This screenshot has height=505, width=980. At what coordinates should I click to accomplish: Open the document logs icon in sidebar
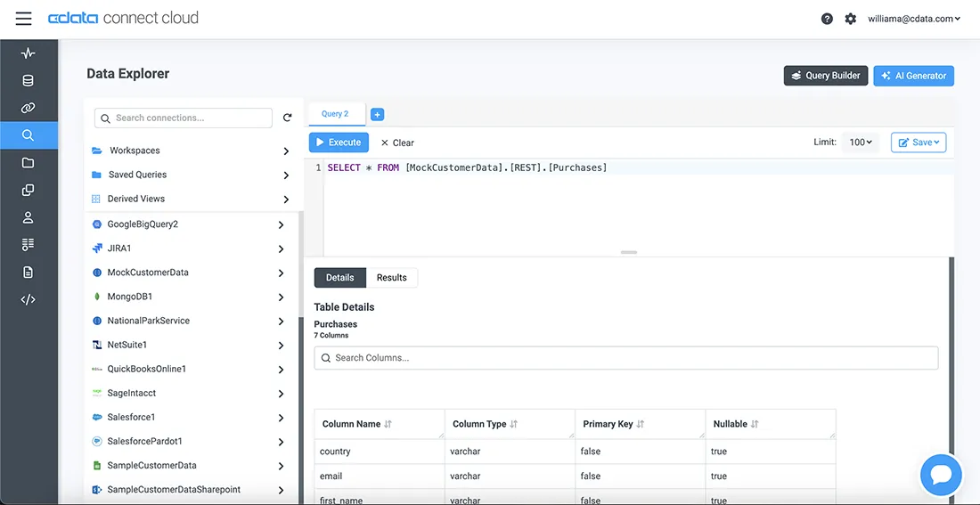point(28,272)
